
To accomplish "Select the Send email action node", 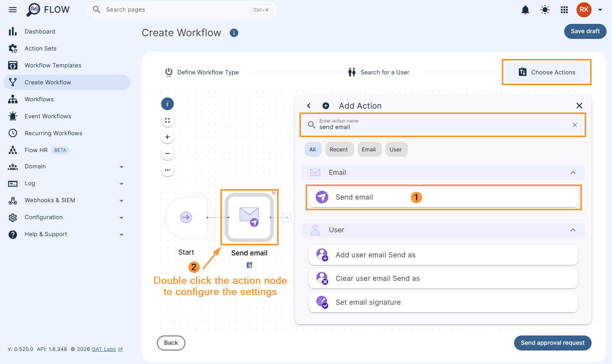I will pyautogui.click(x=249, y=217).
